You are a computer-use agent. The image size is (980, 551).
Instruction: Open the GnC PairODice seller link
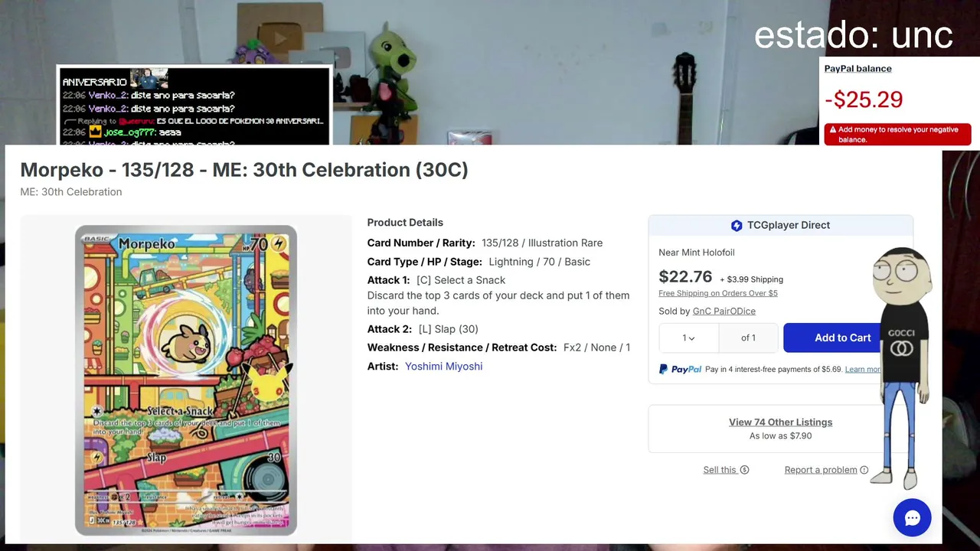tap(724, 311)
